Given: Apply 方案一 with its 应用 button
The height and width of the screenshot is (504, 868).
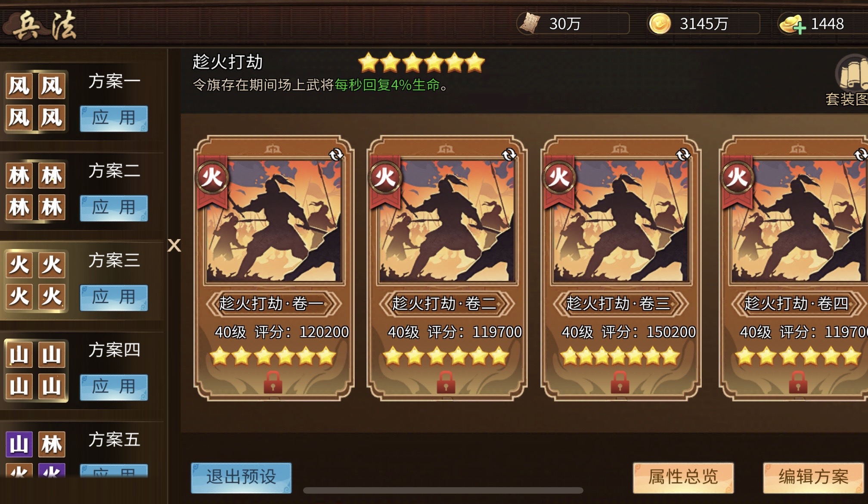Looking at the screenshot, I should tap(114, 118).
